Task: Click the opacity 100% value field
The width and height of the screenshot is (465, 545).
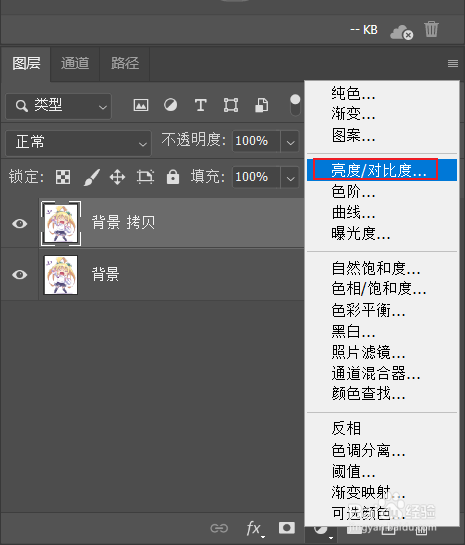Action: [x=256, y=141]
